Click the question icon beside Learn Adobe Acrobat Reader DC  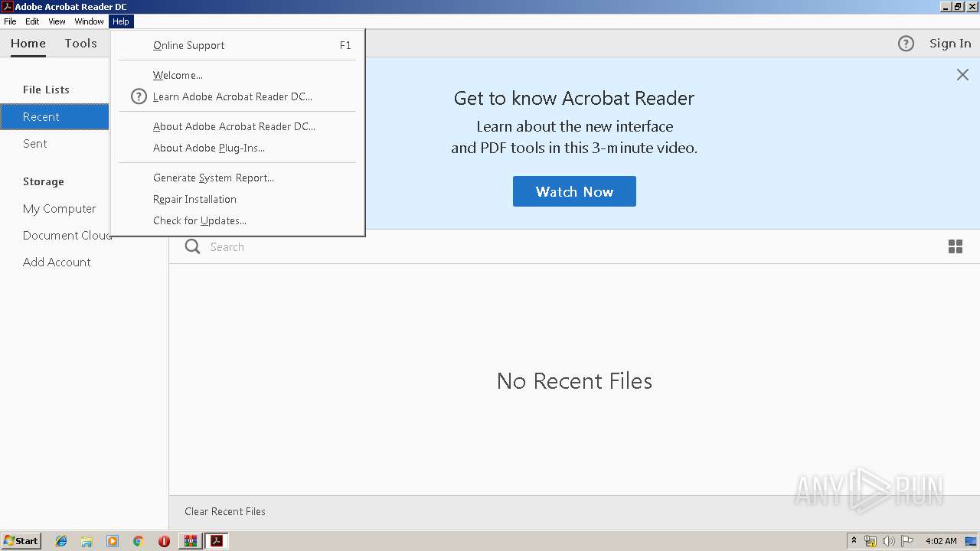139,96
